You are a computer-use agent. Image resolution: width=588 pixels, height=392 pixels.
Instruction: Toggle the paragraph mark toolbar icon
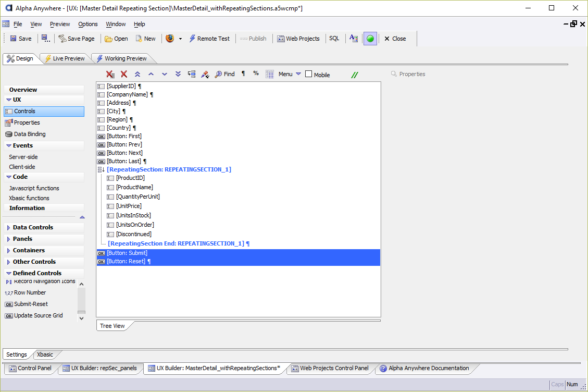pos(243,73)
